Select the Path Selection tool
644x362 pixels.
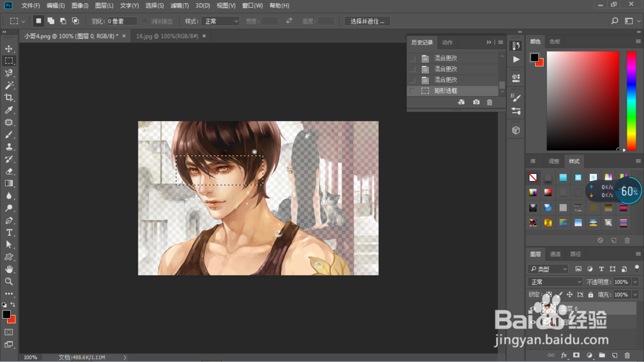8,245
